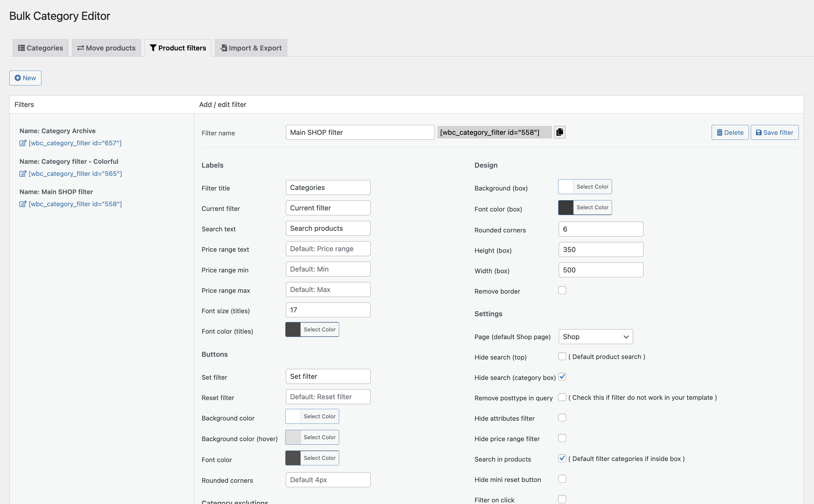
Task: Uncheck Search in products
Action: [x=562, y=458]
